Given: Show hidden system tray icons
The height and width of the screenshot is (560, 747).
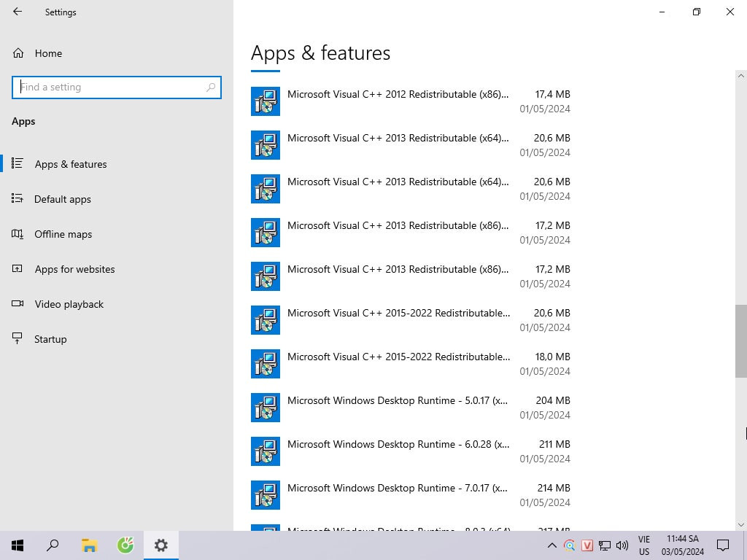Looking at the screenshot, I should (551, 545).
